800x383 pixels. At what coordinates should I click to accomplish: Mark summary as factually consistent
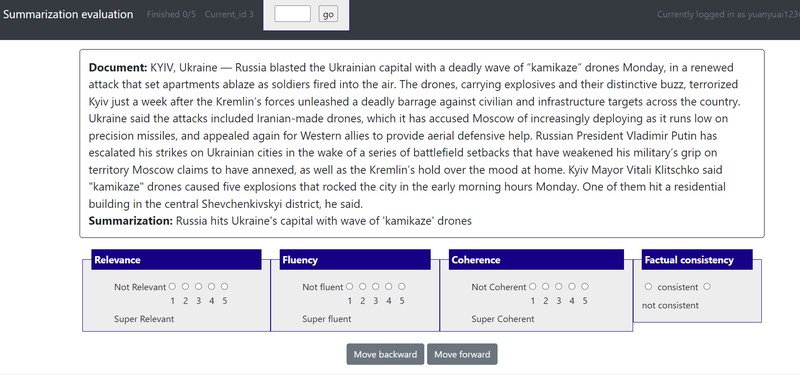[648, 287]
